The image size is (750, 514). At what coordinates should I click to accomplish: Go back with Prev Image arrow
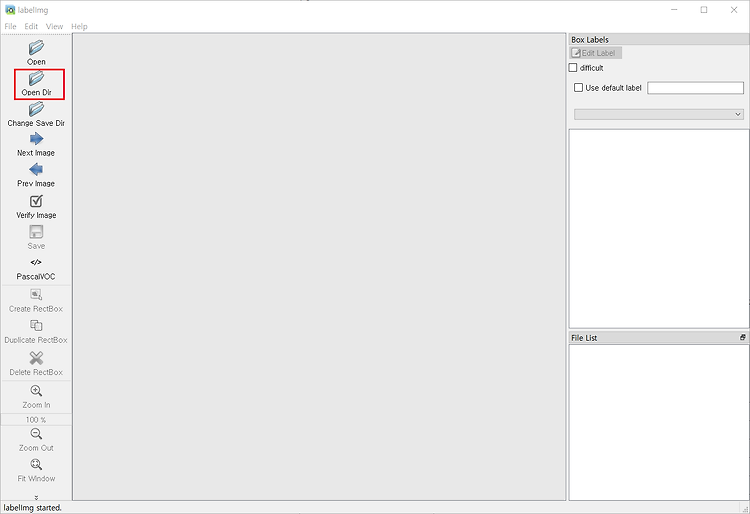click(36, 169)
